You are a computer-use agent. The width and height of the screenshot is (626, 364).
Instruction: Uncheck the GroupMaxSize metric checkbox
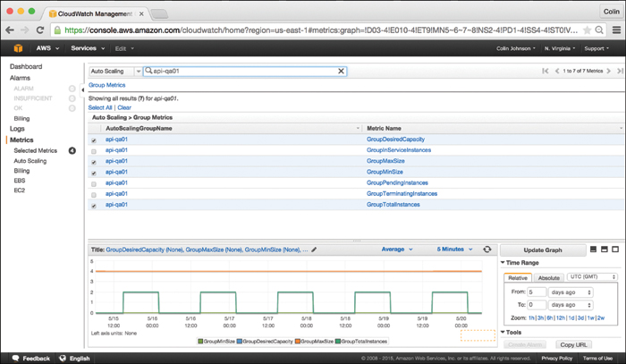[94, 163]
